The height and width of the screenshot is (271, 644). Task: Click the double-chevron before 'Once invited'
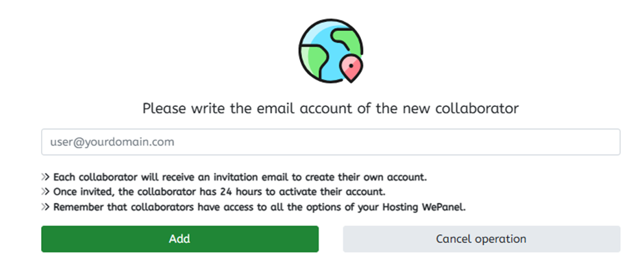point(45,192)
